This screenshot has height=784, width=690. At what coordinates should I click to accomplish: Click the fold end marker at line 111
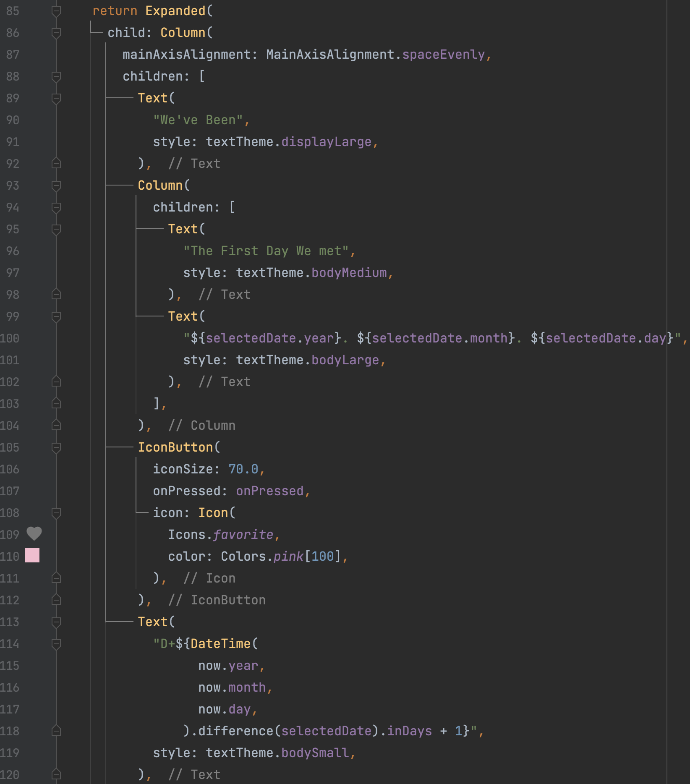(x=56, y=578)
